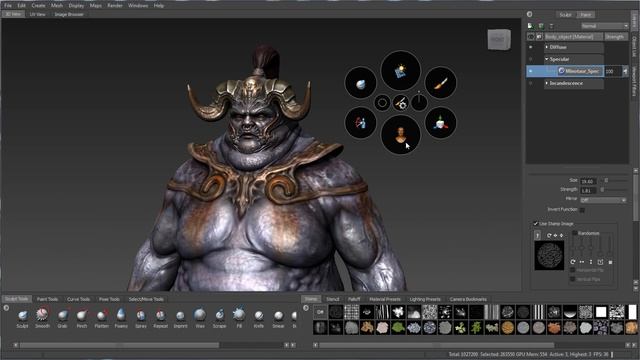
Task: Switch to the Material Presets tab
Action: (x=385, y=299)
